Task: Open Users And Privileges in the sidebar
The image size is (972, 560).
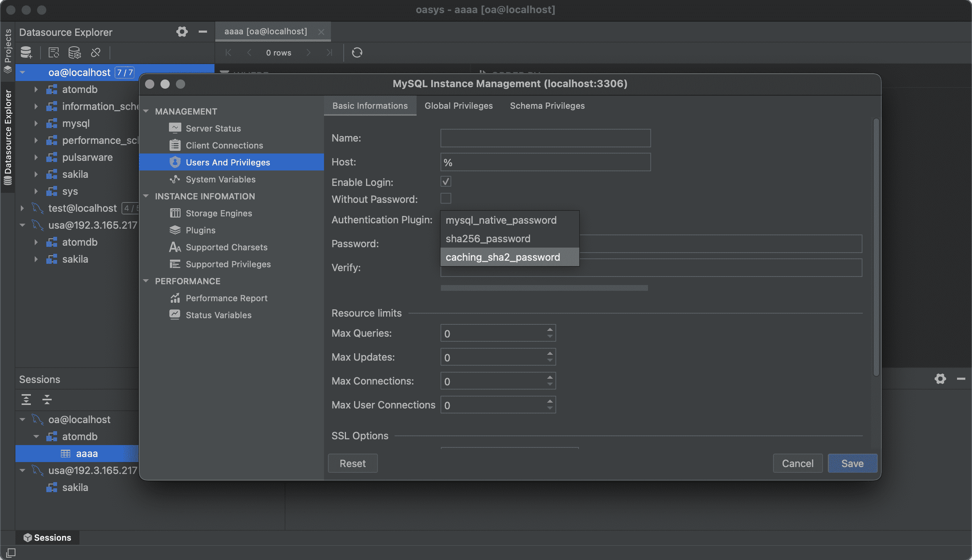Action: pyautogui.click(x=231, y=162)
